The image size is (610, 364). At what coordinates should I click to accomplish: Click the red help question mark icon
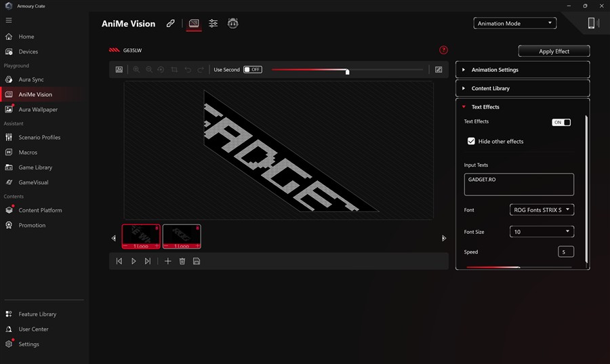coord(443,50)
